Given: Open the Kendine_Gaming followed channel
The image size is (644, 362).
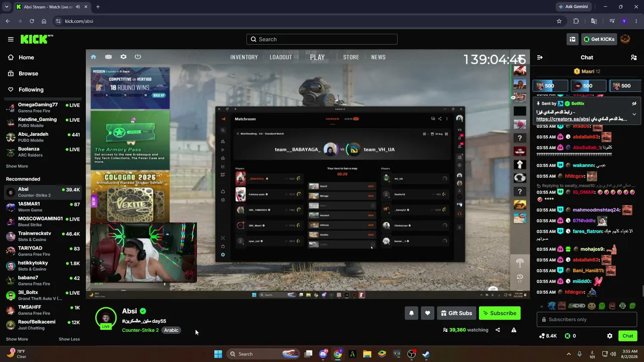Looking at the screenshot, I should coord(43,123).
